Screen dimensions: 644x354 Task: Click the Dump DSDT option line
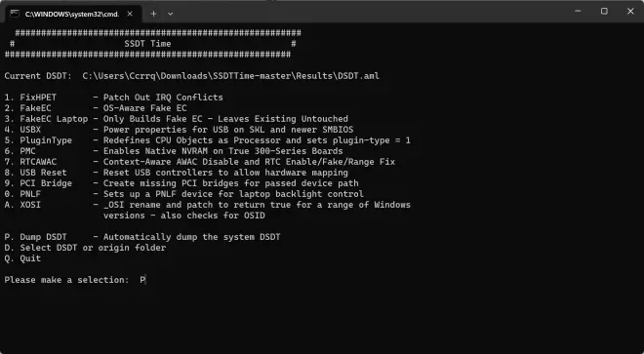(x=142, y=237)
